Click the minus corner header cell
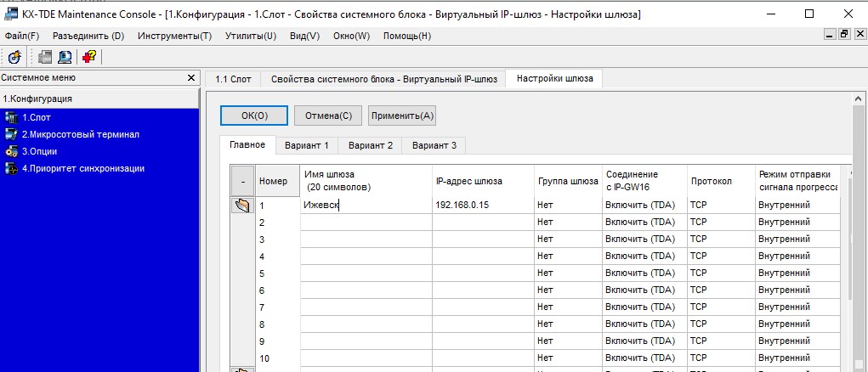Screen dimensions: 868x372 242,181
